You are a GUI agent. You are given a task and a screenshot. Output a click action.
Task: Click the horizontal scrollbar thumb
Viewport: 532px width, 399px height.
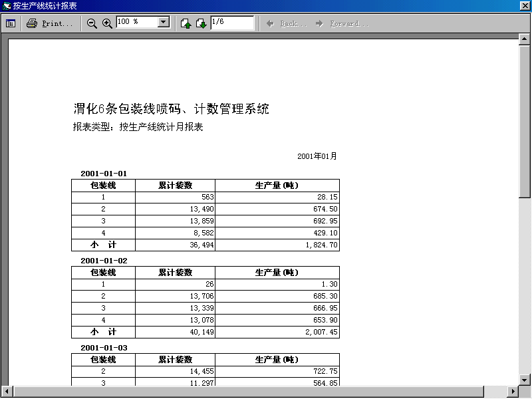coord(248,392)
